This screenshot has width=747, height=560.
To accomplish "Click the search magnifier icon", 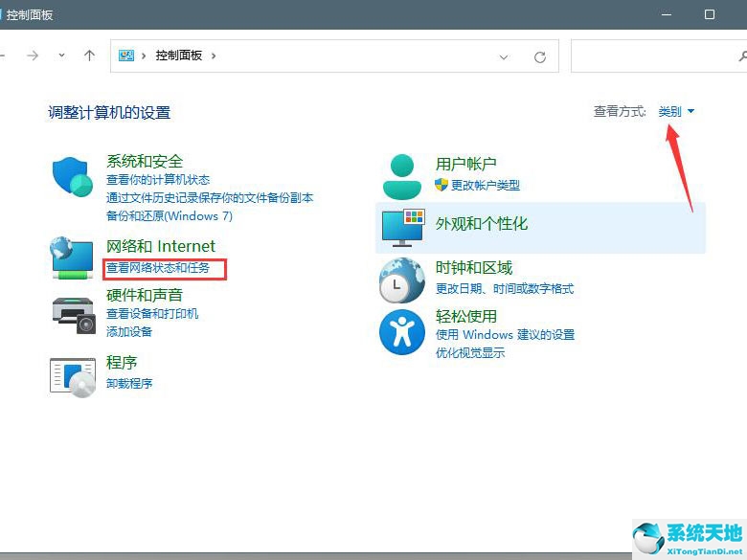I will tap(742, 56).
